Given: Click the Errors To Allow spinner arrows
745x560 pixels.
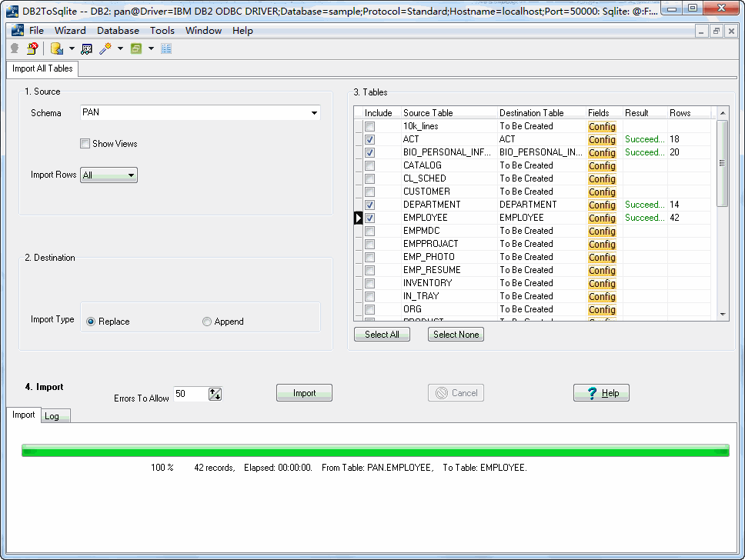Looking at the screenshot, I should [215, 394].
